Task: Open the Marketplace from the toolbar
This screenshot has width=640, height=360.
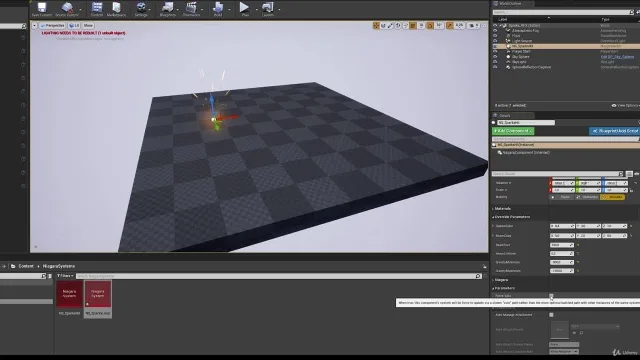Action: (x=116, y=9)
